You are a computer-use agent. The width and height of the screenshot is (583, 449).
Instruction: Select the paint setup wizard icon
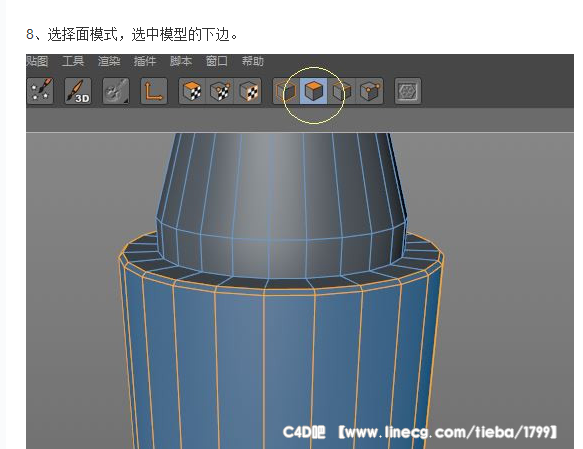point(40,91)
